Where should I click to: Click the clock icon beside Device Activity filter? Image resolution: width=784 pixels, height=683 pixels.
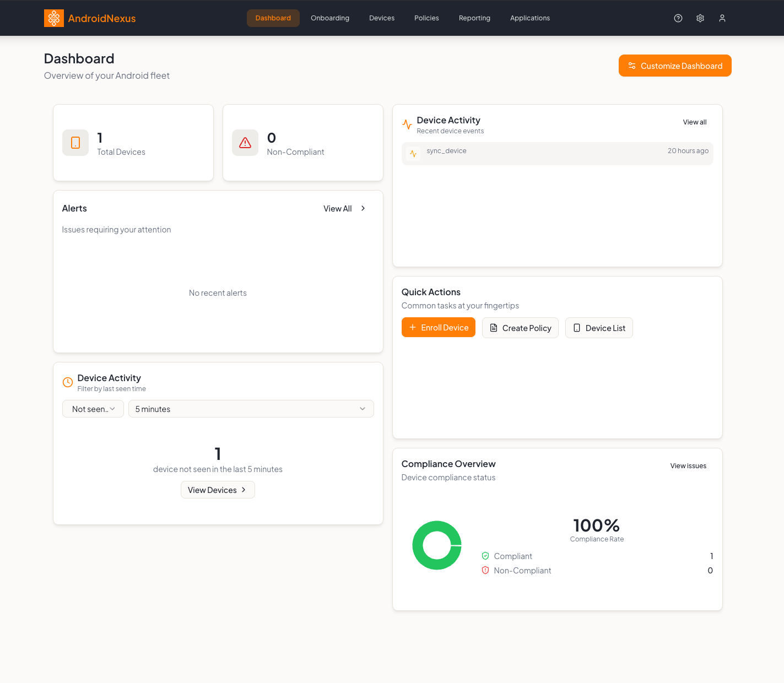point(67,382)
